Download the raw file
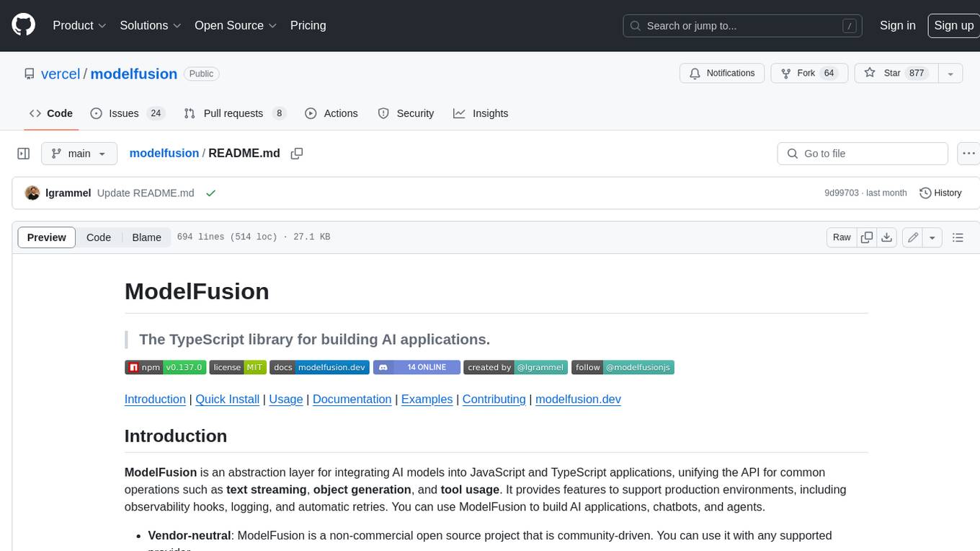 [x=887, y=237]
